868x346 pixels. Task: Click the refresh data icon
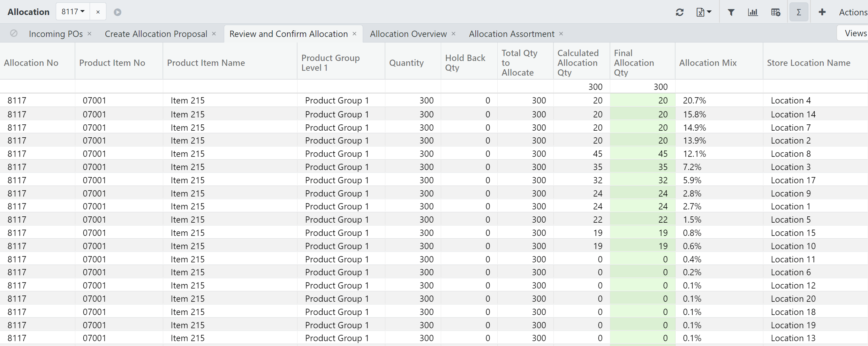(679, 12)
